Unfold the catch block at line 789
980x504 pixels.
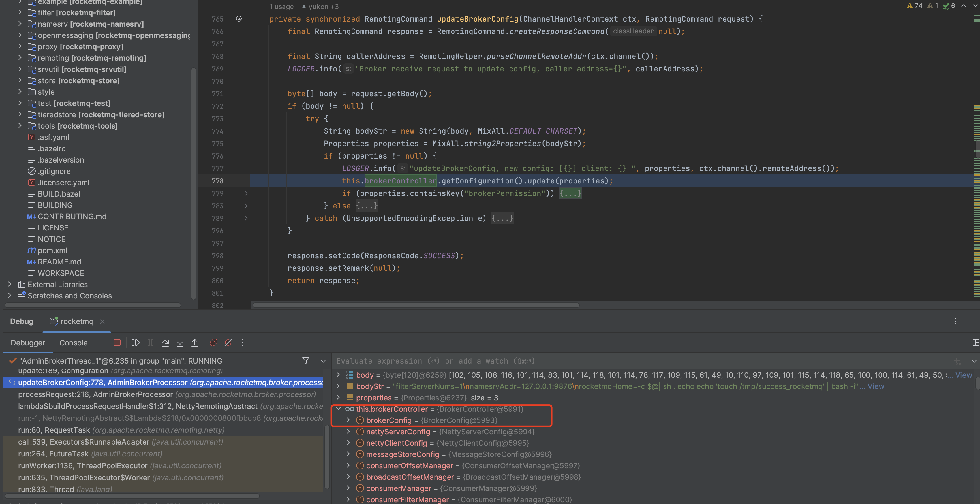point(246,218)
